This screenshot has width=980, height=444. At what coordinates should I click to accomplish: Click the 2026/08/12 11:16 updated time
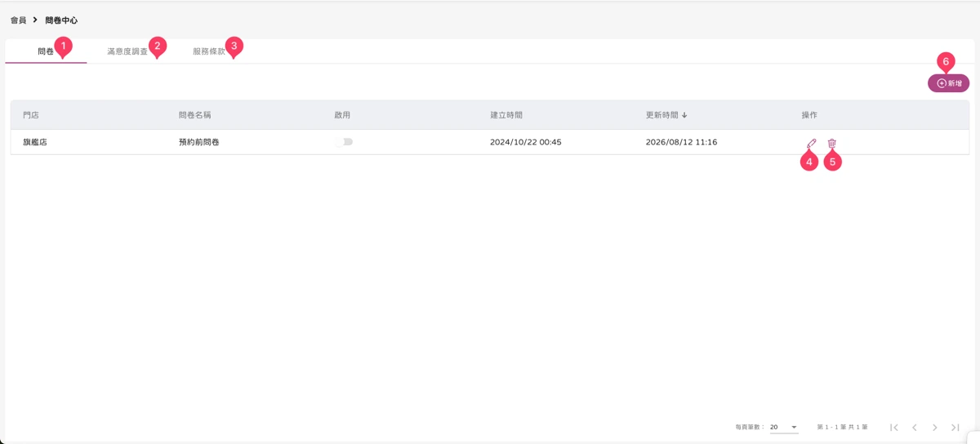coord(682,142)
